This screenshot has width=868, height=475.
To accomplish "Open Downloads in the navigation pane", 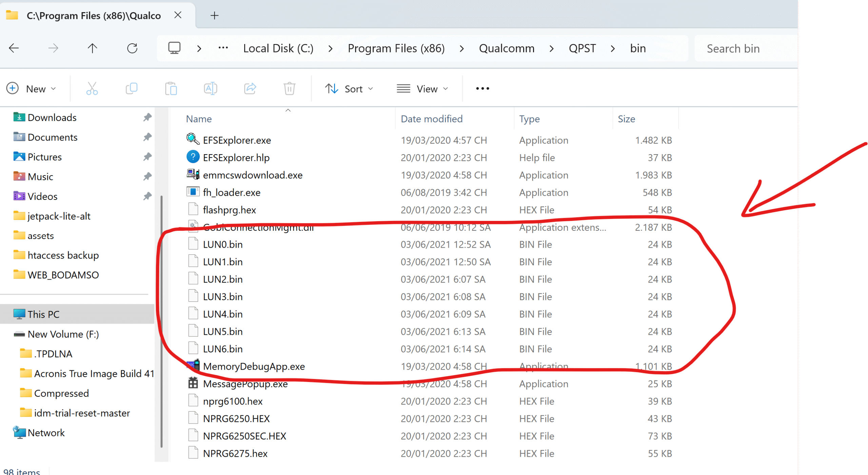I will (52, 118).
